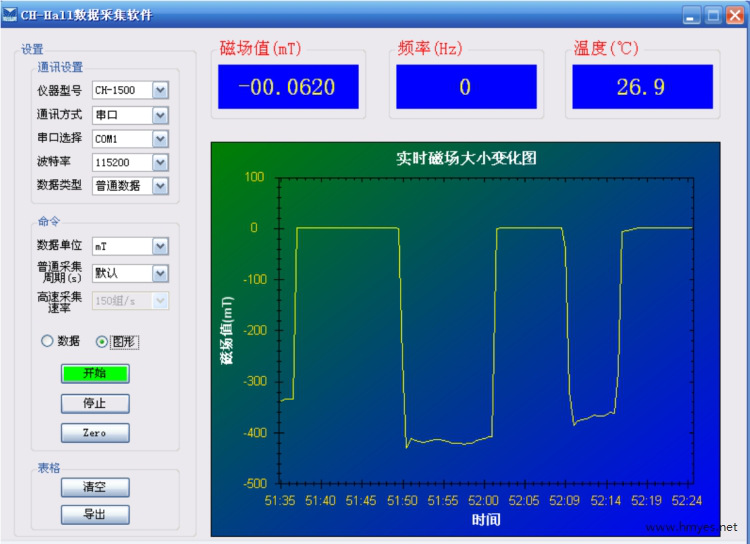The image size is (750, 544).
Task: Click the 51:50 time axis label
Action: tap(402, 500)
